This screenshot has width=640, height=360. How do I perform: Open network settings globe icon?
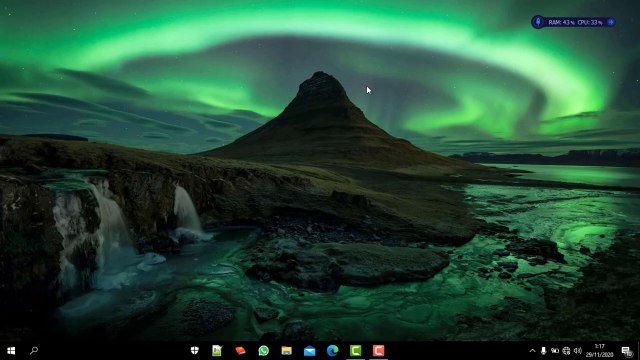566,351
